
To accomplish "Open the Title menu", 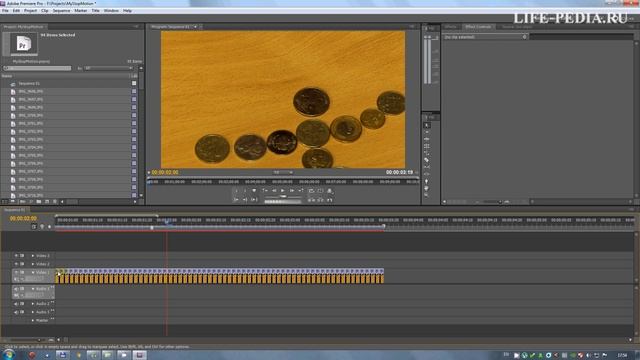I will tap(95, 11).
